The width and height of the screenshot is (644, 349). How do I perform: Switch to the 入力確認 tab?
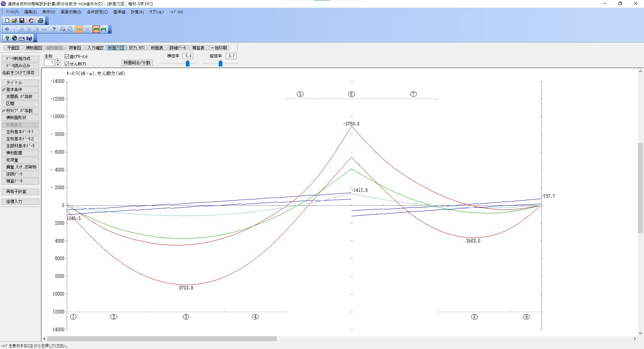(x=96, y=48)
